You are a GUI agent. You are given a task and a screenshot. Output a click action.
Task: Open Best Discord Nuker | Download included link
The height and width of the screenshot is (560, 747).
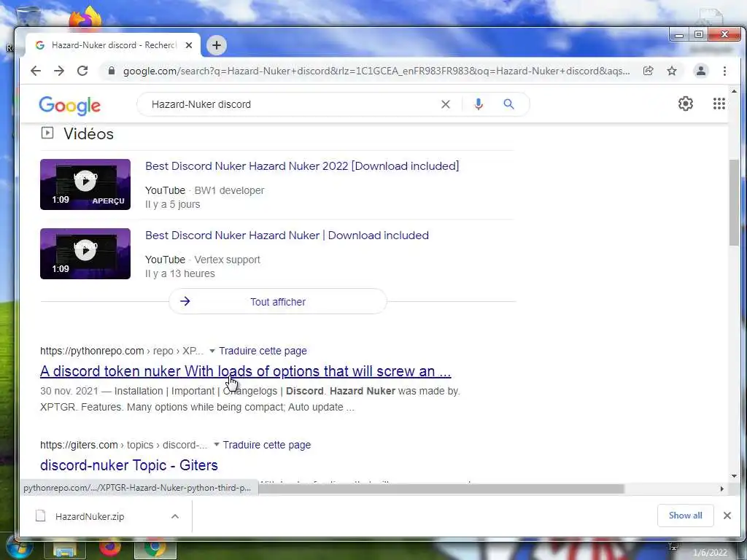point(287,236)
